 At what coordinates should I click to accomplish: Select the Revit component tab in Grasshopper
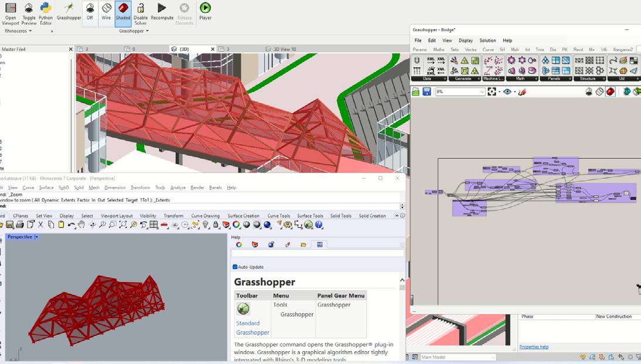578,49
